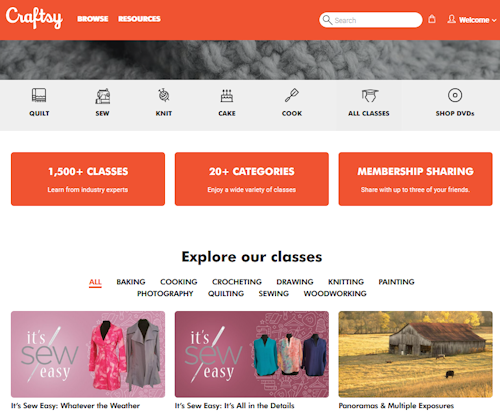Select the Cake icon
This screenshot has height=412, width=500.
tap(227, 96)
